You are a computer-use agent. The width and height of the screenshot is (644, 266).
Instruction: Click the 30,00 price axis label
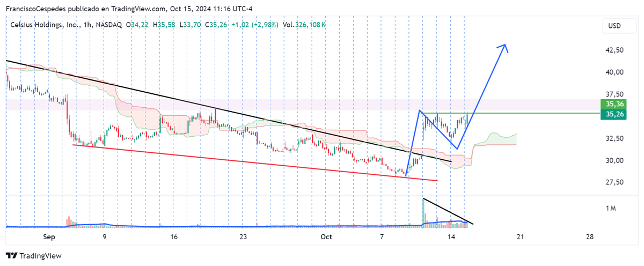(614, 160)
